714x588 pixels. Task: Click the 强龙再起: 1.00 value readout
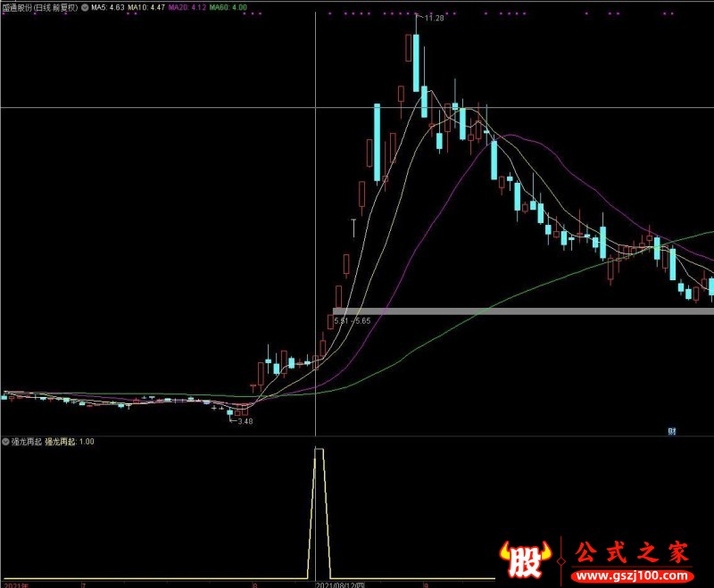[x=70, y=442]
